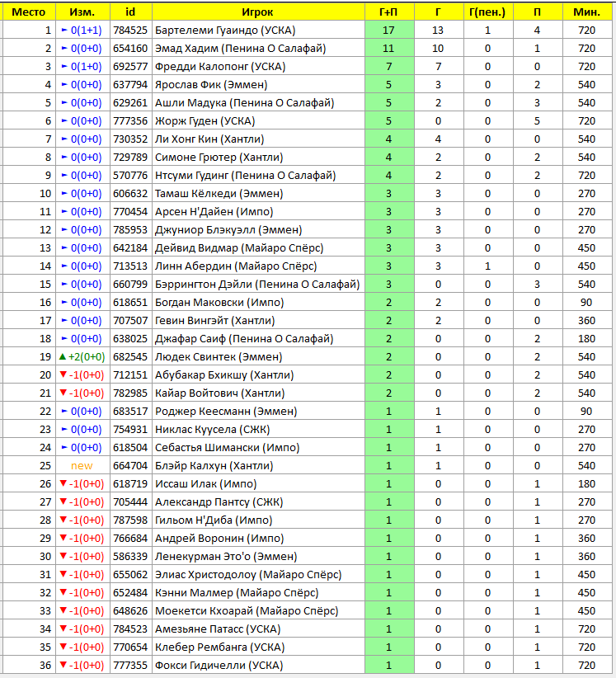Click id 730352 cell
Screen dimensions: 616x678
(130, 139)
